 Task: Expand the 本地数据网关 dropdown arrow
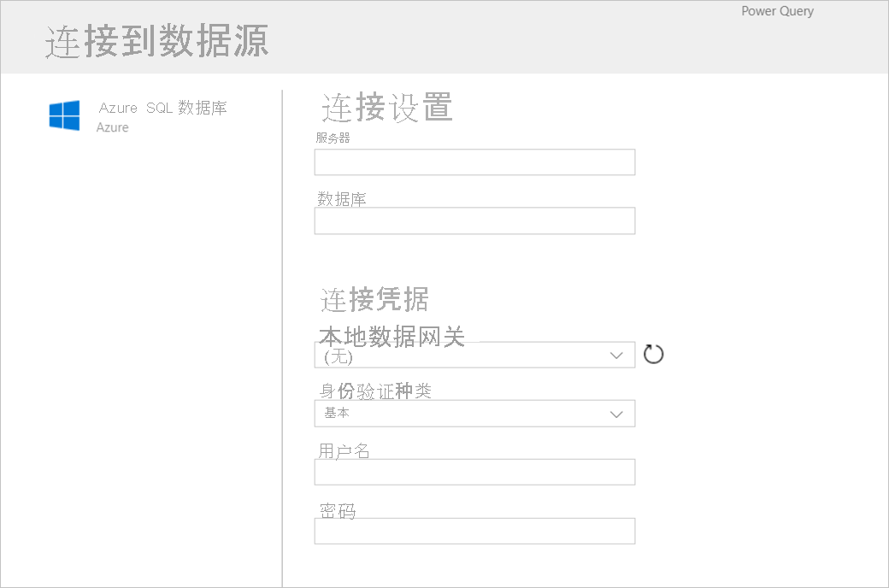point(617,356)
